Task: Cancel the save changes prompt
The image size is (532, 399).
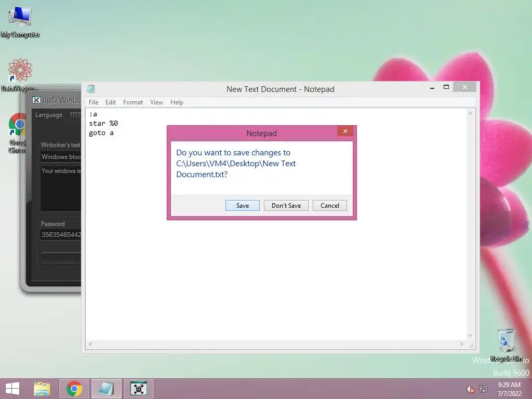Action: tap(329, 206)
